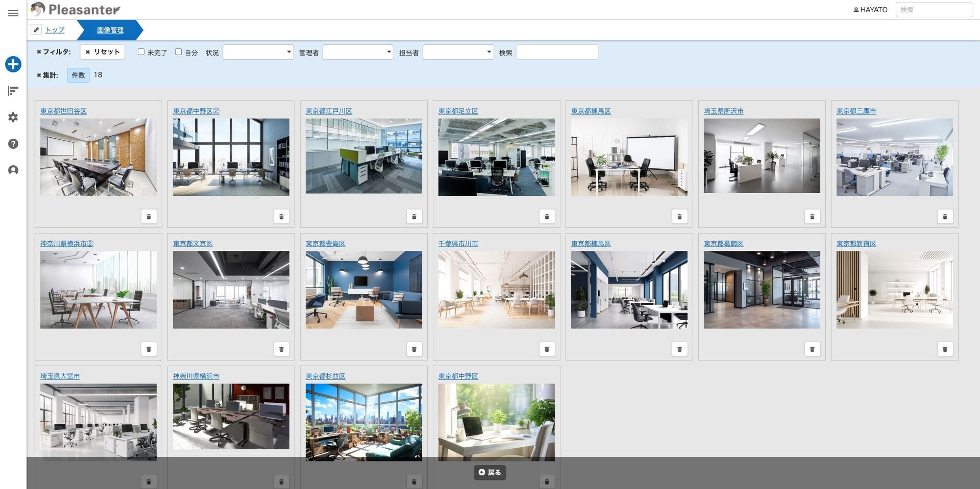Open the 管理者 dropdown
Screen dimensions: 980x489
pos(358,52)
